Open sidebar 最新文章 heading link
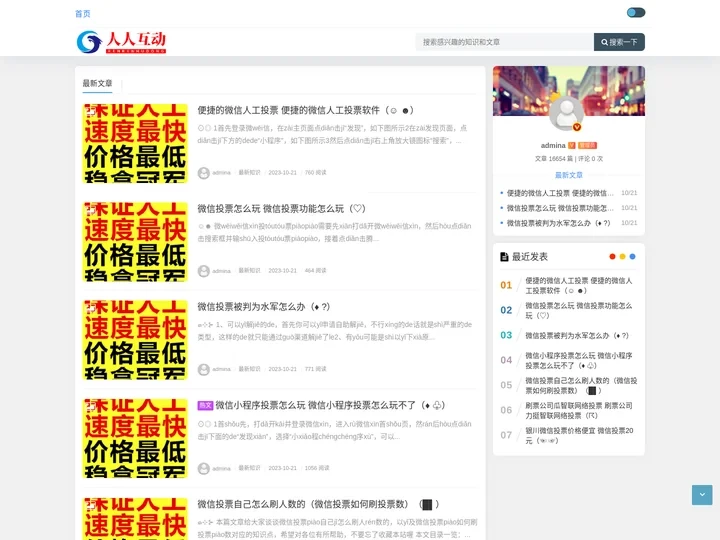Image resolution: width=720 pixels, height=540 pixels. pyautogui.click(x=568, y=175)
